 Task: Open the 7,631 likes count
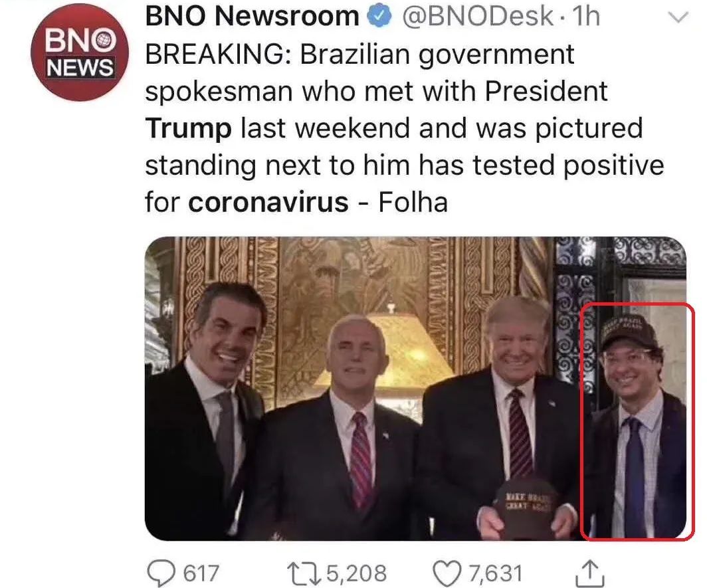[x=496, y=573]
